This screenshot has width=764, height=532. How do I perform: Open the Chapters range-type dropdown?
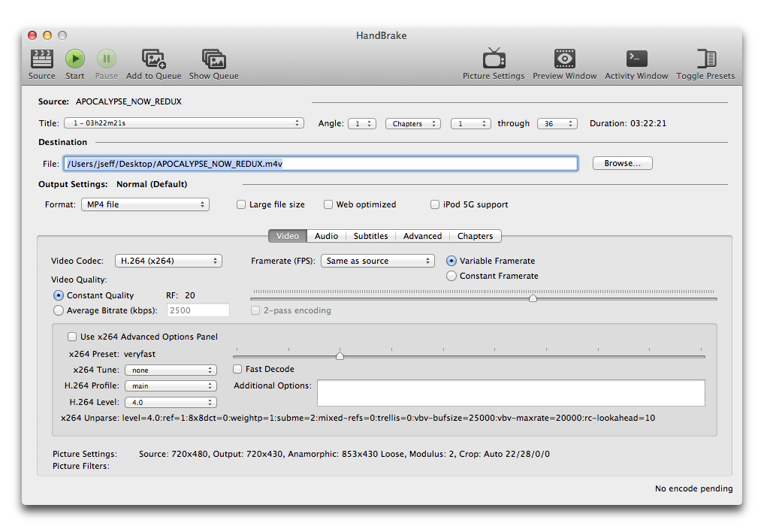pos(413,124)
